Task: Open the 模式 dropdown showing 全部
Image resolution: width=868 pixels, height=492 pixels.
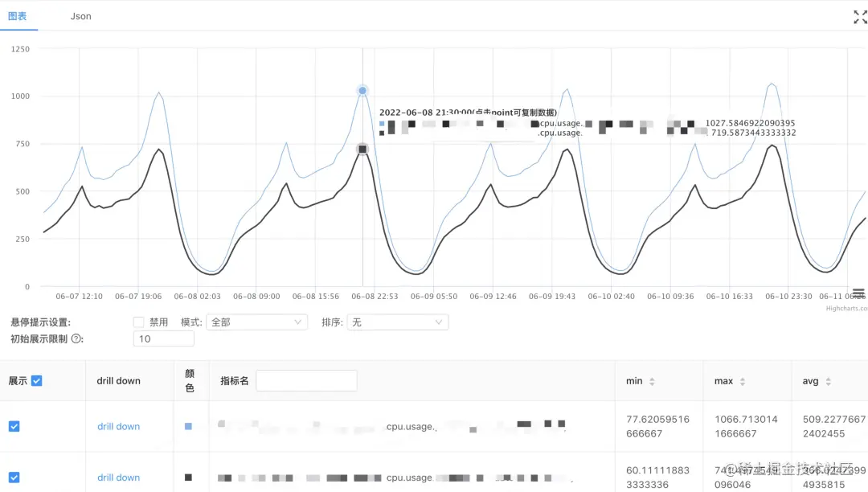Action: pos(256,321)
